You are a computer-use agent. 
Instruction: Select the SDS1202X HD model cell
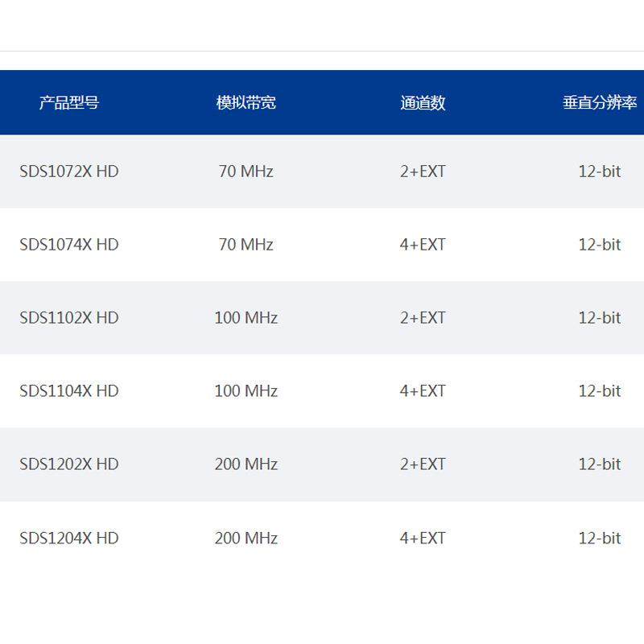(x=69, y=464)
